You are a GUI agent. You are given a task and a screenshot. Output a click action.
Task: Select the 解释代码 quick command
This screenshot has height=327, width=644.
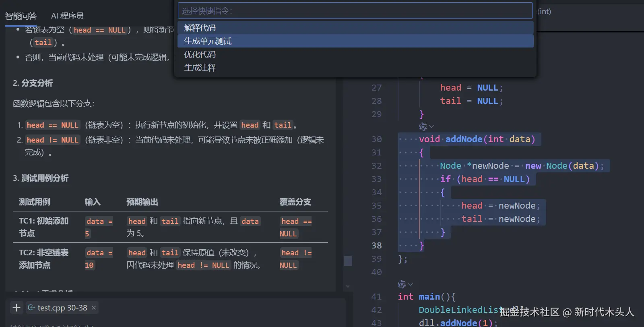[355, 28]
